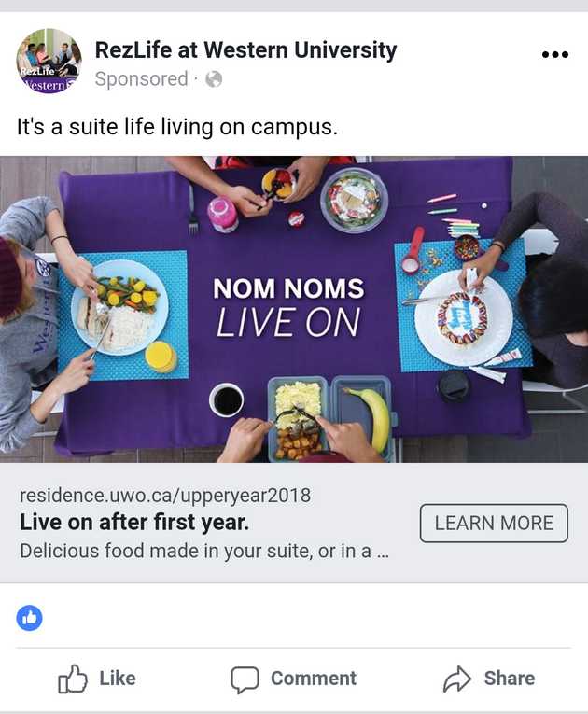Image resolution: width=588 pixels, height=714 pixels.
Task: Click the Share text label
Action: pos(510,678)
